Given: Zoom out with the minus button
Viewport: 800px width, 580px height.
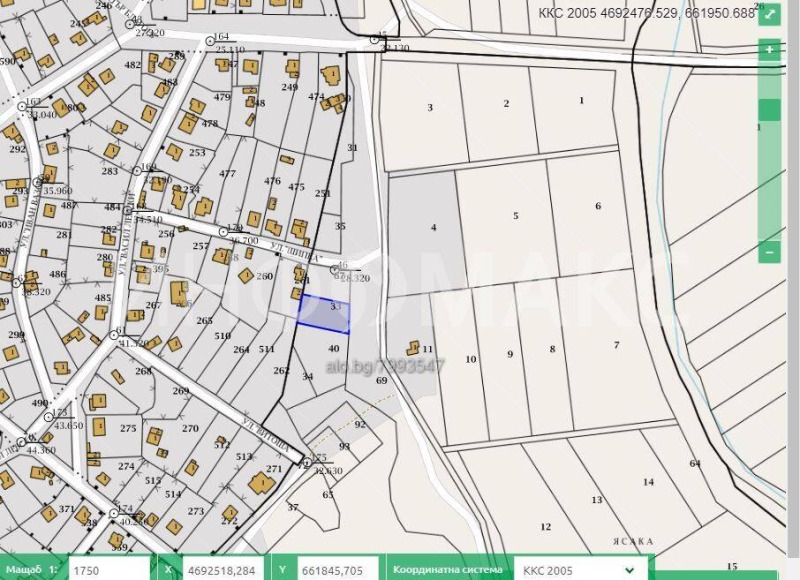Looking at the screenshot, I should click(x=769, y=253).
